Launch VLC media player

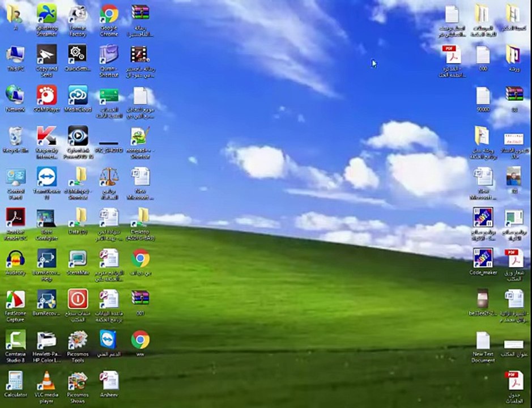click(46, 387)
